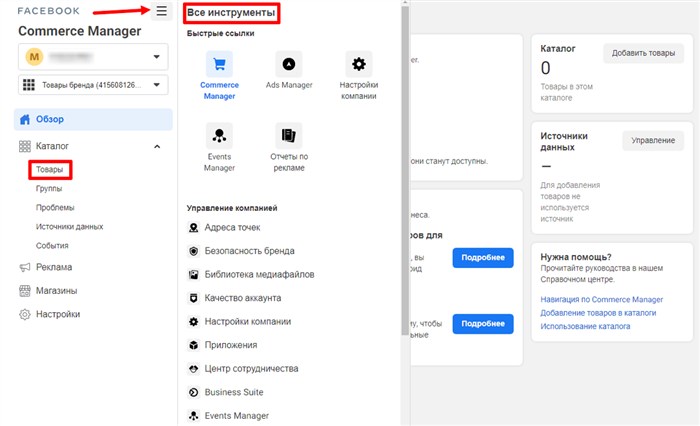Open Источники данных under Каталог
The image size is (700, 426).
[x=69, y=227]
